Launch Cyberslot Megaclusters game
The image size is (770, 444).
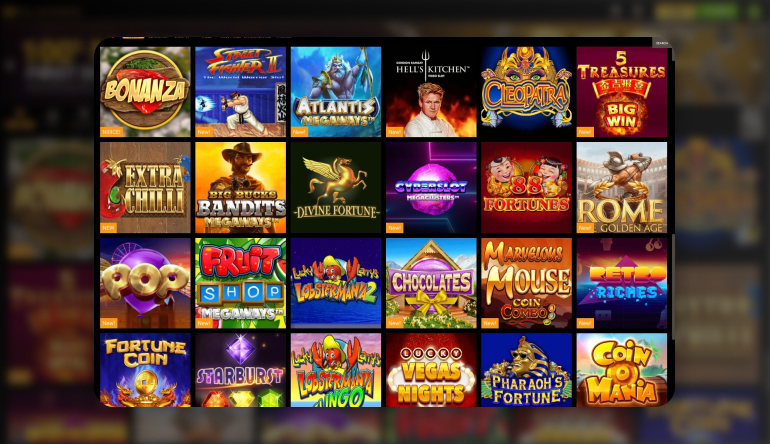click(x=431, y=188)
